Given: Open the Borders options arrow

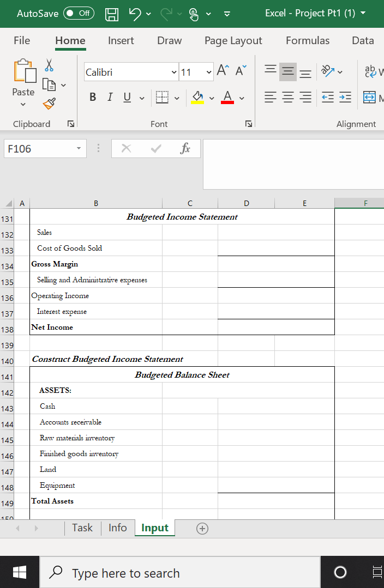Looking at the screenshot, I should [177, 98].
